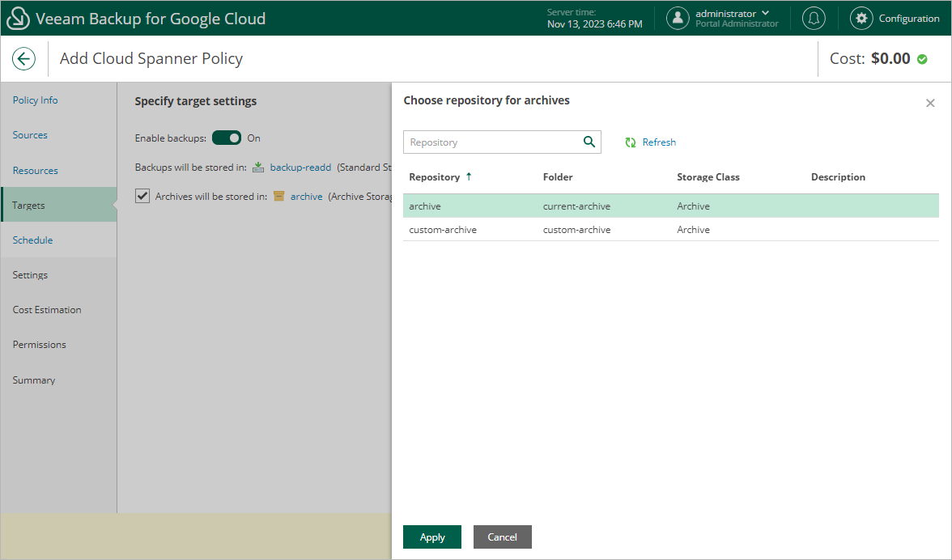Go back using the arrow icon
Image resolution: width=952 pixels, height=560 pixels.
(23, 59)
